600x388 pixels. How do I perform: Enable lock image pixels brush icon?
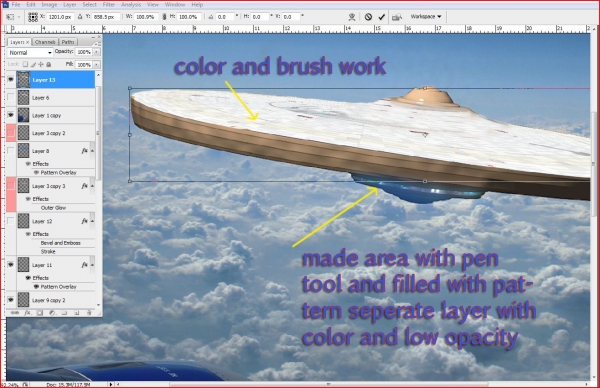pos(33,64)
